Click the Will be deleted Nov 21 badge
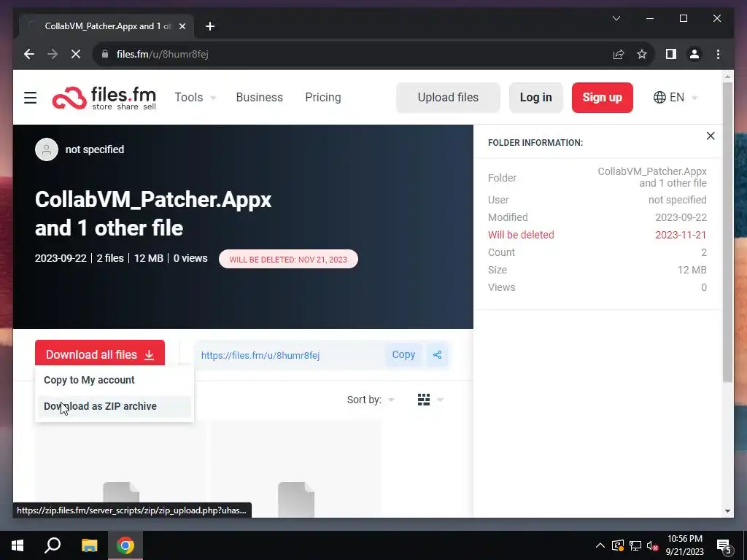The height and width of the screenshot is (560, 747). tap(288, 260)
